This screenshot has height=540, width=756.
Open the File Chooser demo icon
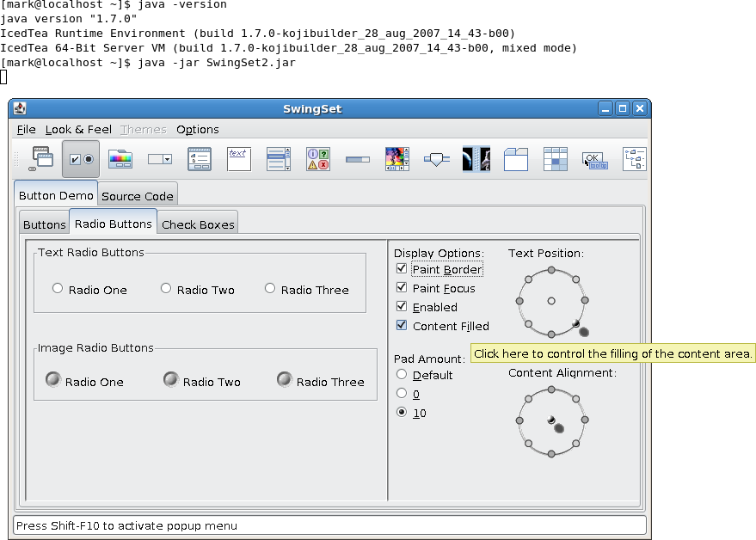(200, 159)
